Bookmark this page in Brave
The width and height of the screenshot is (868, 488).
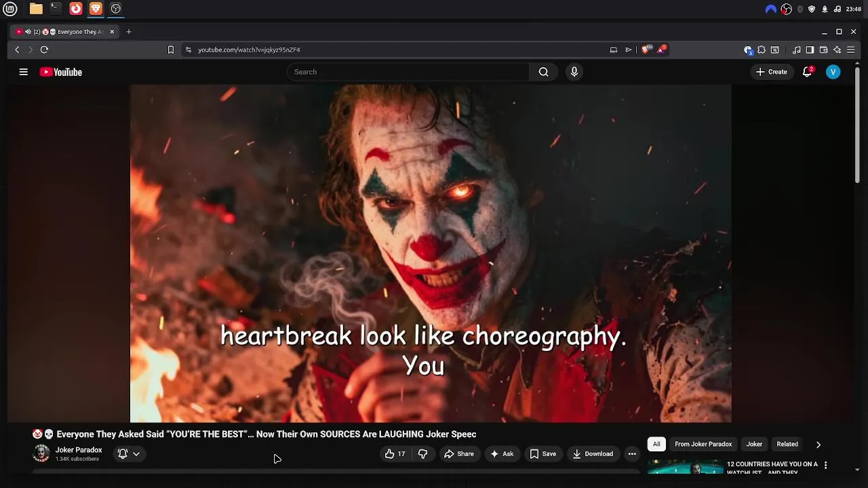click(x=171, y=49)
